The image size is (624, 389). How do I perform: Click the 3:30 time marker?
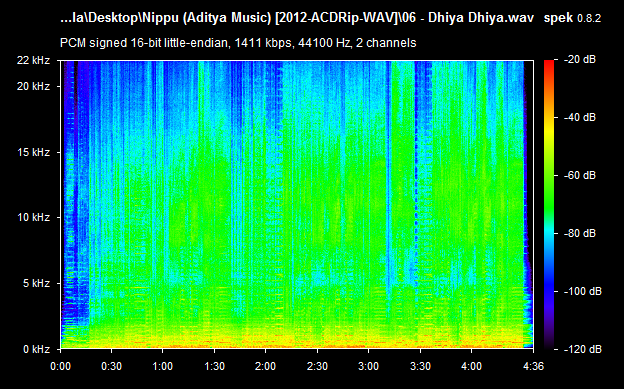point(420,366)
